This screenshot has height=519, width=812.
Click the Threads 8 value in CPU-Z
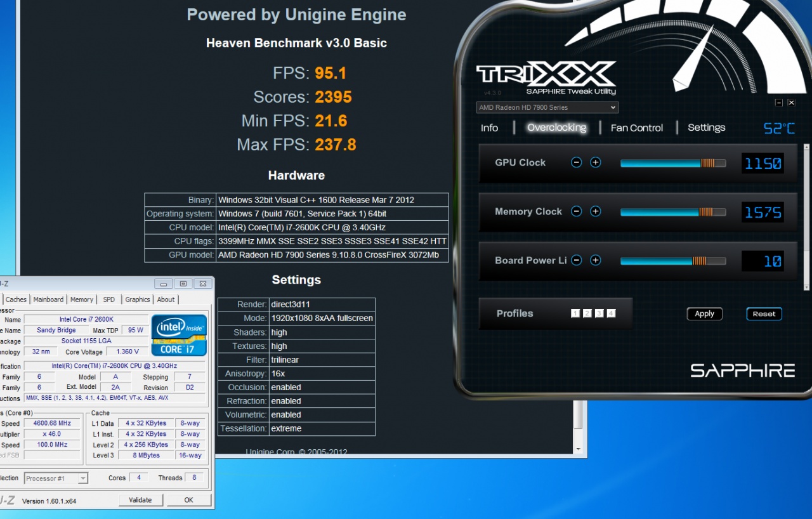tap(194, 478)
